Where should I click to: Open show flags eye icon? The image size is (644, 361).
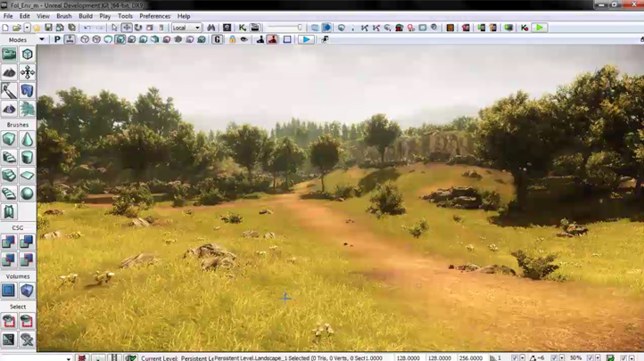point(244,39)
